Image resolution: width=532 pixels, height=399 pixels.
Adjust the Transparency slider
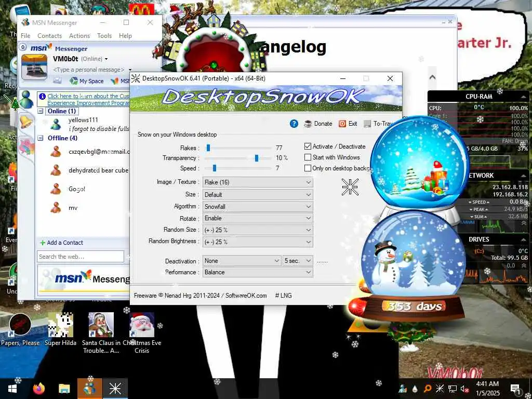point(257,158)
